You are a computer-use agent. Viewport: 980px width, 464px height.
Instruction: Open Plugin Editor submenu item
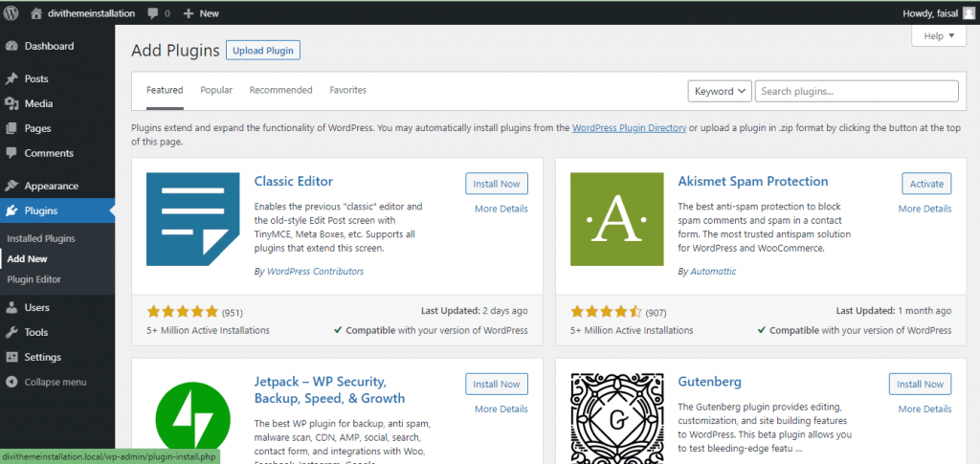coord(33,279)
